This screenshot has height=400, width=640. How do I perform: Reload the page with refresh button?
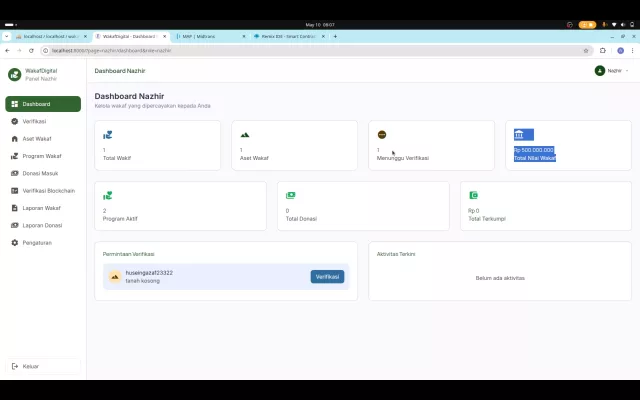pos(31,51)
